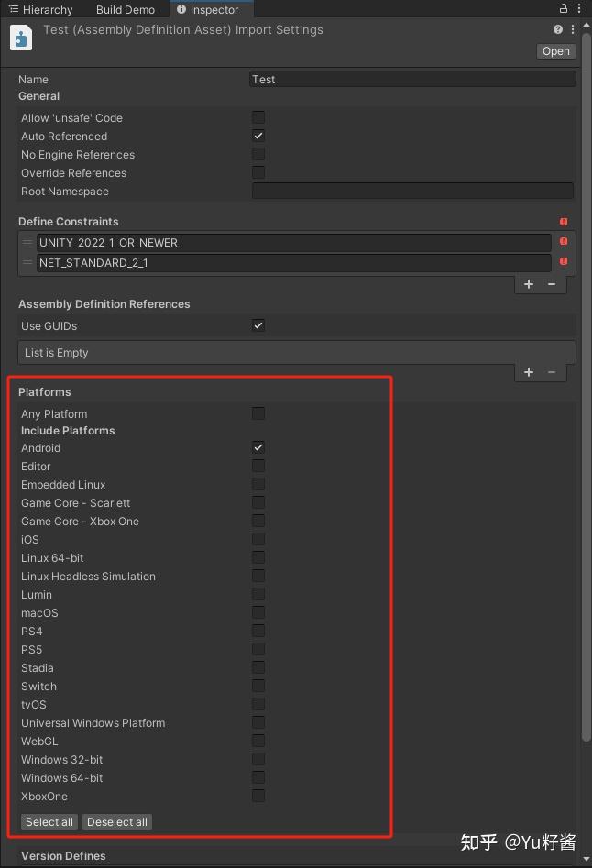Uncheck the Android platform checkbox
This screenshot has height=868, width=592.
(x=258, y=447)
